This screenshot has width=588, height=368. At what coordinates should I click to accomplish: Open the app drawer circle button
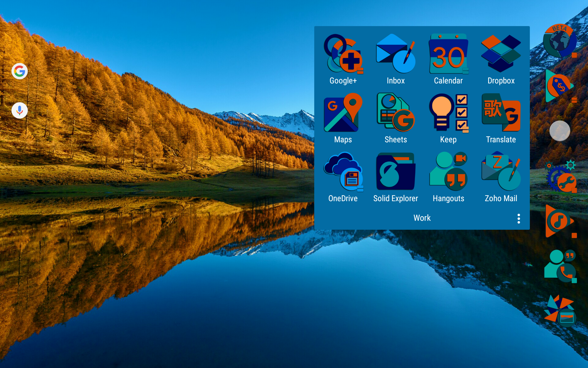tap(560, 131)
